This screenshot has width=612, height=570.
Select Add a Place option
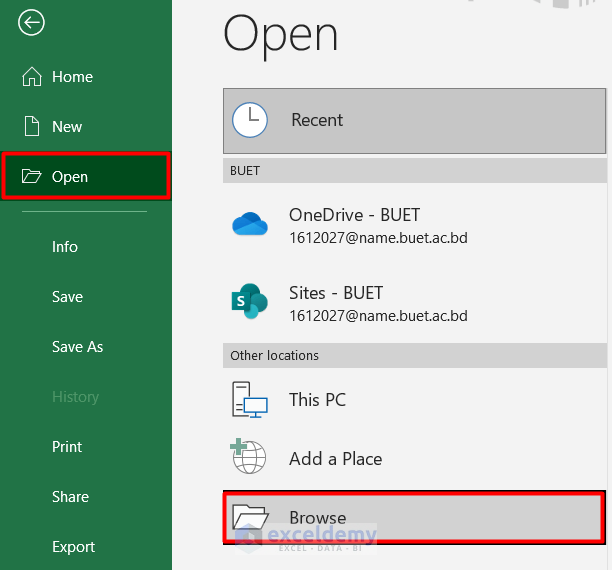[x=415, y=458]
